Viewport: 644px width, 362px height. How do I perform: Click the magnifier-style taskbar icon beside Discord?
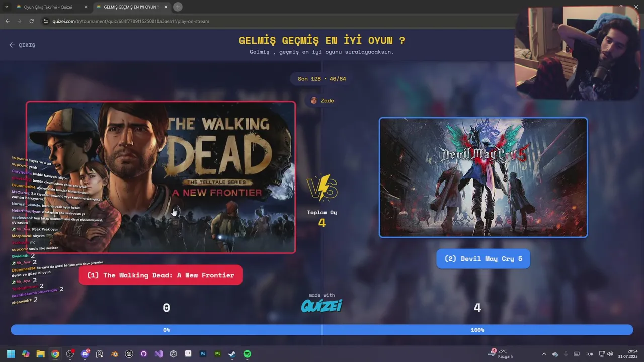(x=100, y=354)
